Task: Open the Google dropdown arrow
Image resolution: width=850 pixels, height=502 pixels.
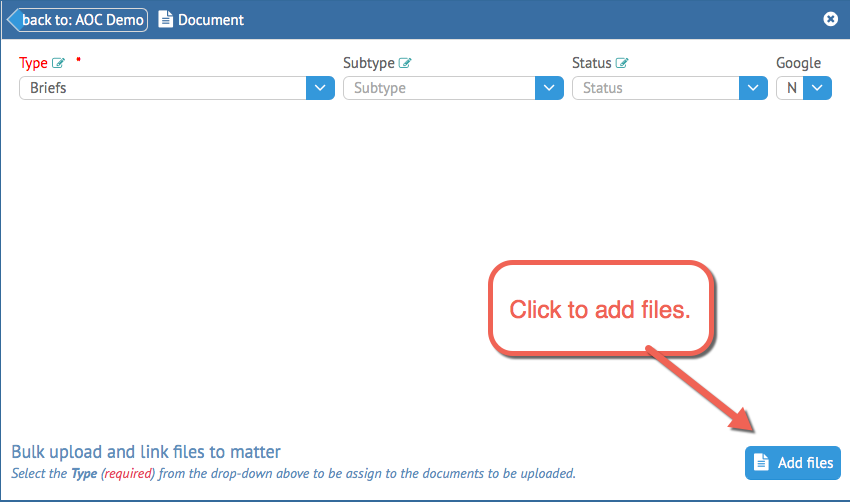Action: [x=817, y=88]
